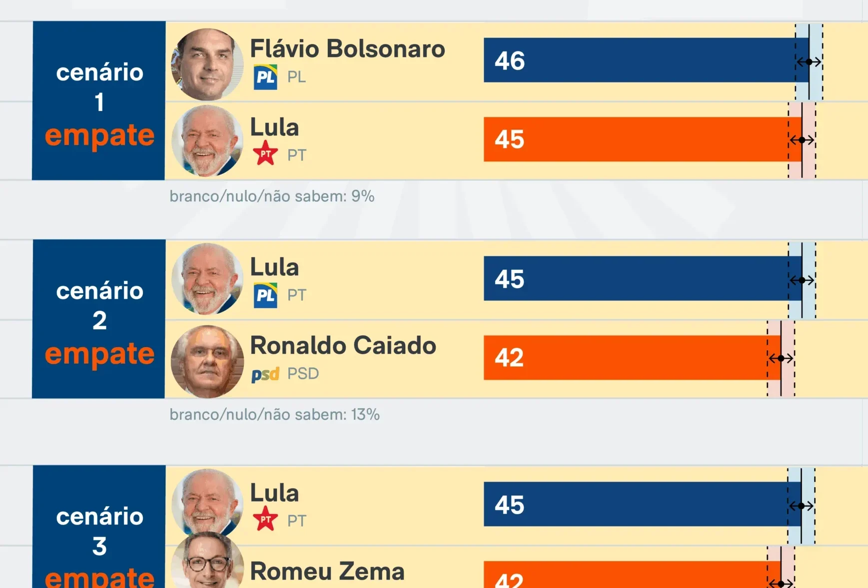
Task: Click the margin-of-error marker on Flávio Bolsonaro's bar
Action: point(809,62)
